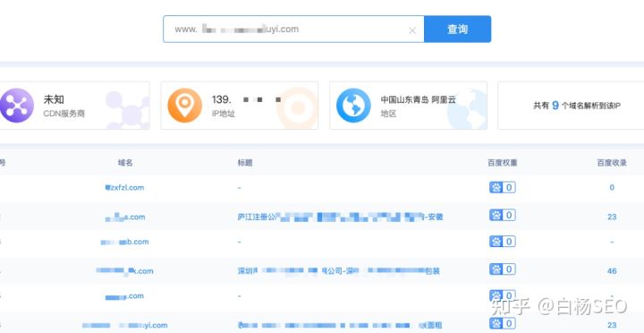Click Baidu weight badge in zxfzl.com row
This screenshot has width=644, height=333.
[503, 187]
